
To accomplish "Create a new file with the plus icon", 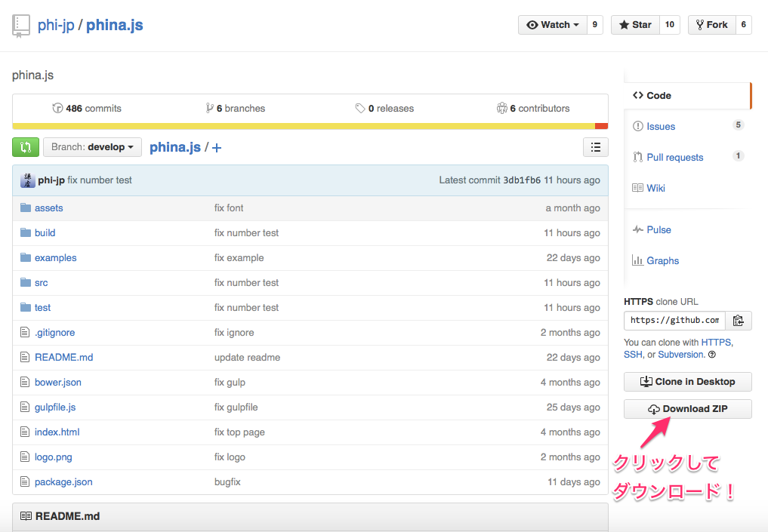I will pos(217,147).
